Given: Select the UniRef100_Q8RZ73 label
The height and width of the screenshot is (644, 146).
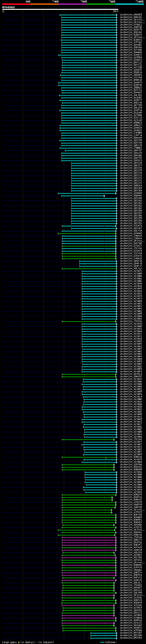Looking at the screenshot, I should click(131, 540).
